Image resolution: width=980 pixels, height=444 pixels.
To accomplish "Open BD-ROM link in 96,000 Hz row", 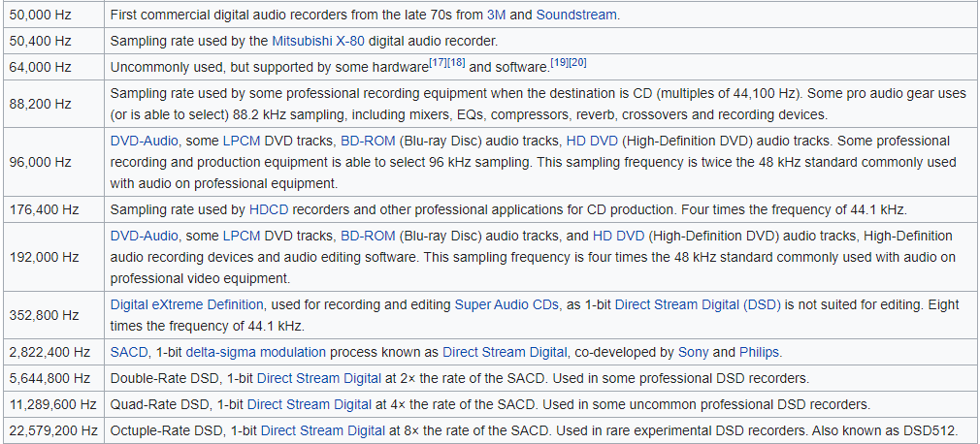I will click(368, 142).
